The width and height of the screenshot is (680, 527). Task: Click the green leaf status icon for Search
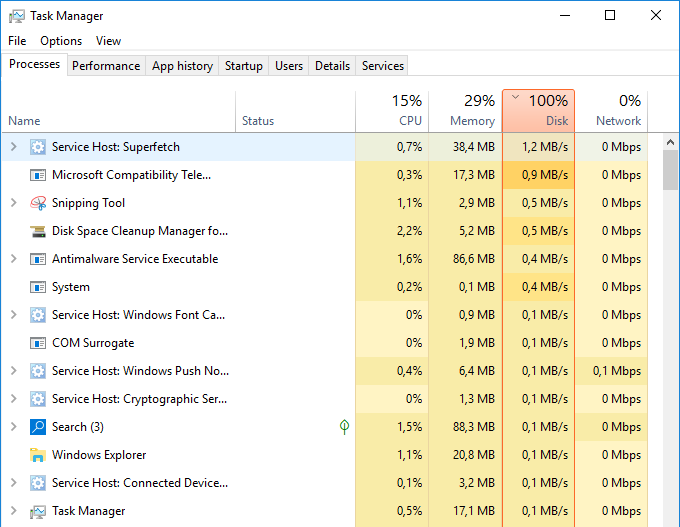(x=344, y=427)
